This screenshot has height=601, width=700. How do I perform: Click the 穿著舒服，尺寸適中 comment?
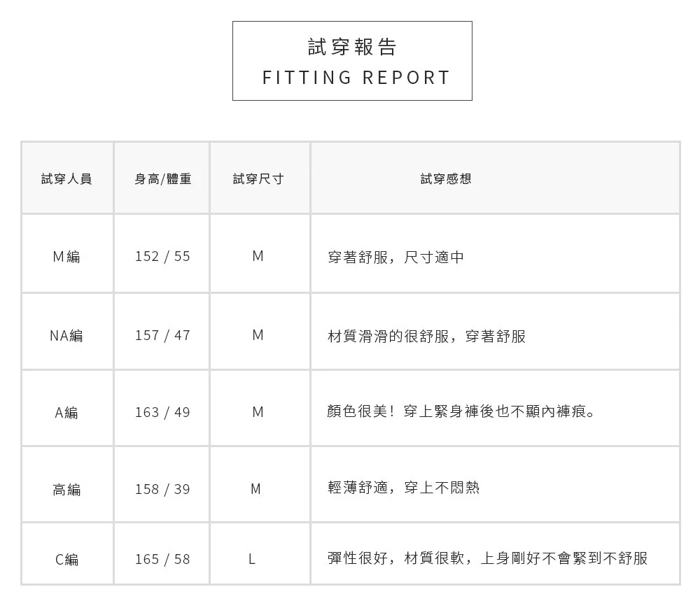(x=395, y=257)
